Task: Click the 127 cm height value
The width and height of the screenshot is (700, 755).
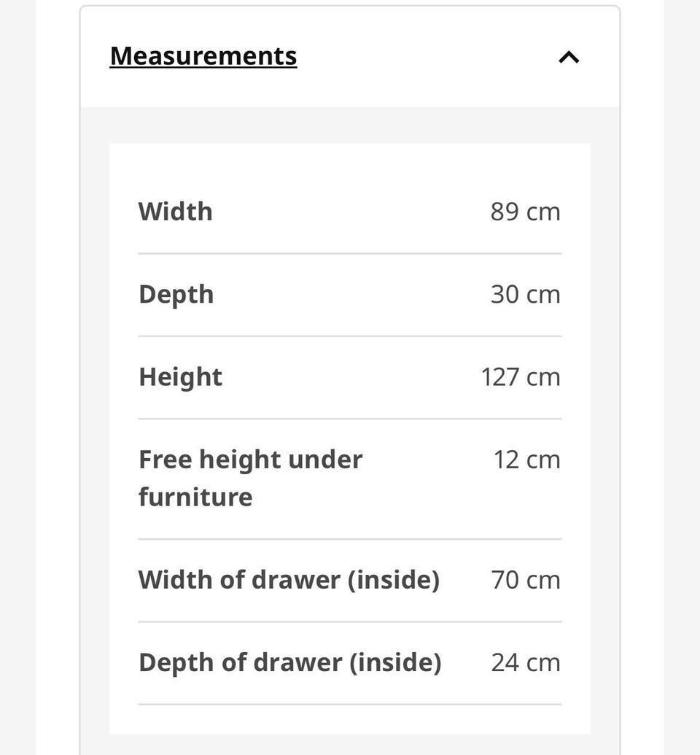Action: pos(521,377)
